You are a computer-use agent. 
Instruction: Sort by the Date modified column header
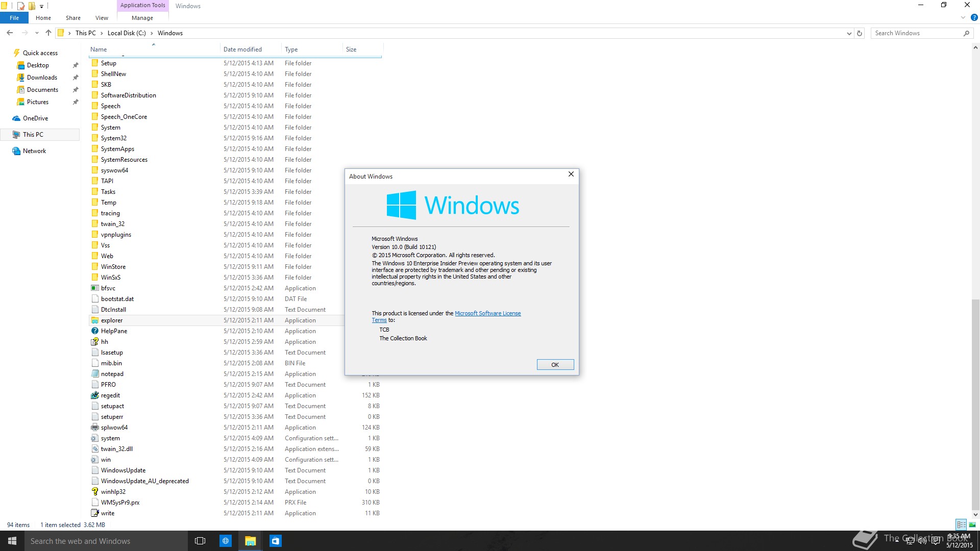pos(251,49)
